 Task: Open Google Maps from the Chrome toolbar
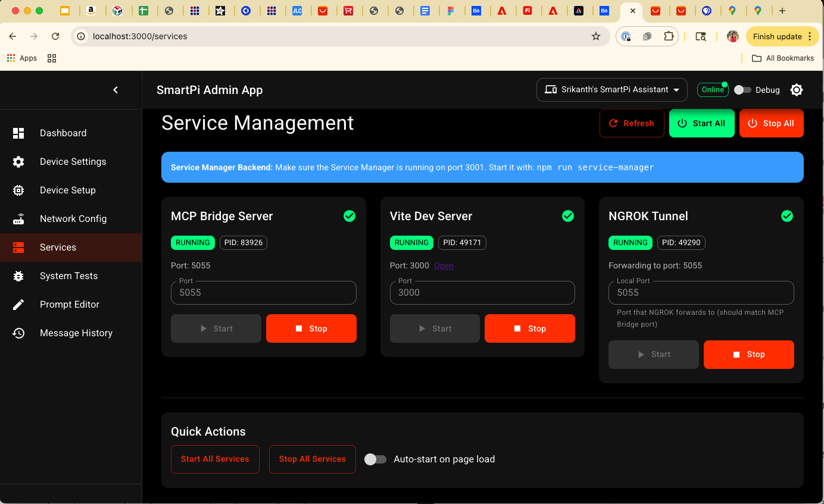coord(734,11)
